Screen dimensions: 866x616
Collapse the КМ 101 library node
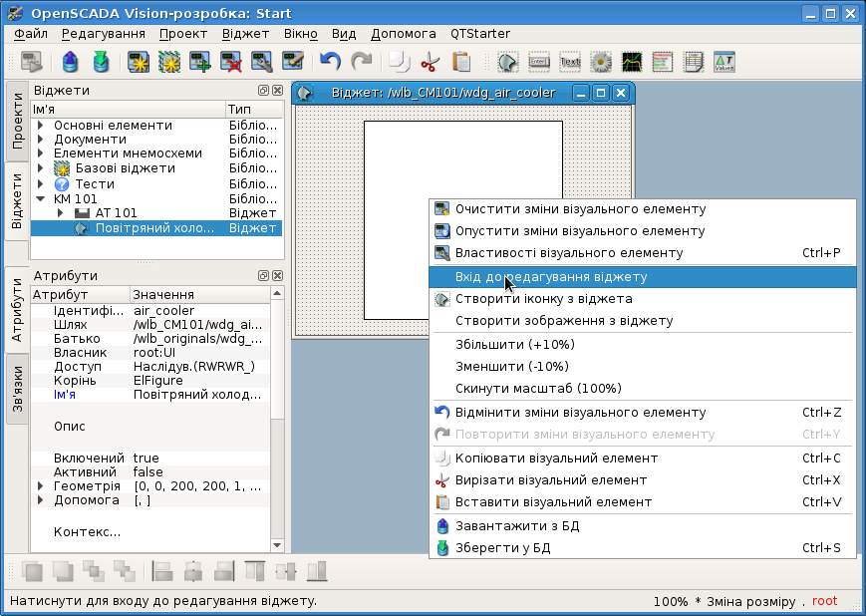pos(40,198)
